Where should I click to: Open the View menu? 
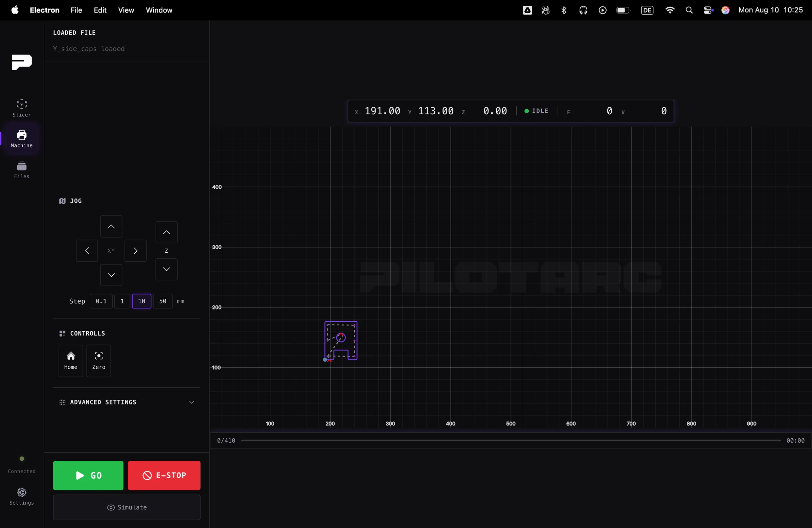point(126,10)
